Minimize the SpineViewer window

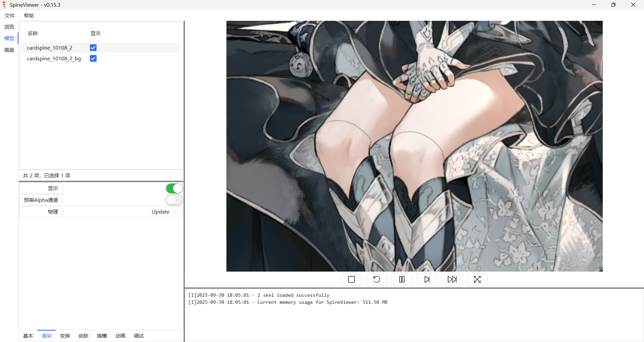click(x=594, y=5)
